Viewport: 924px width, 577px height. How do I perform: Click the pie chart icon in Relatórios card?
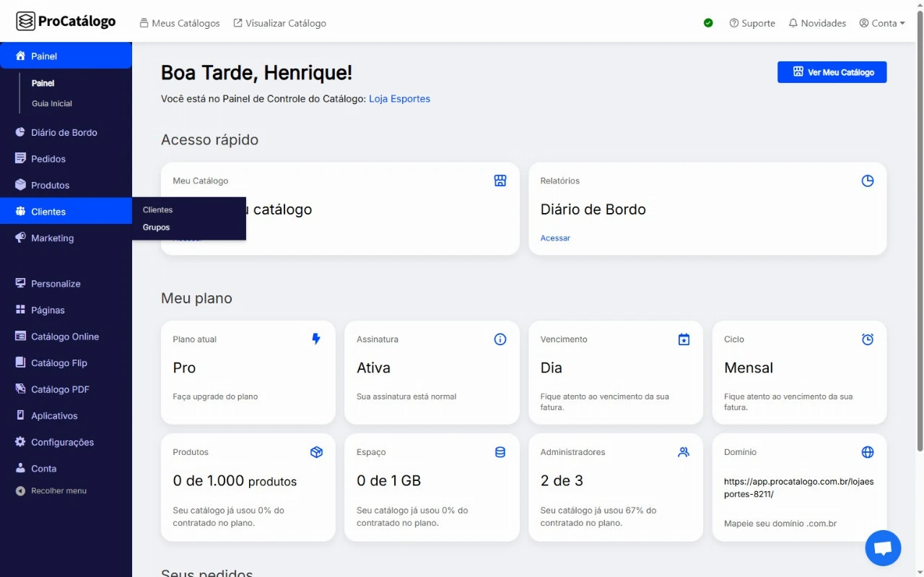pyautogui.click(x=867, y=181)
